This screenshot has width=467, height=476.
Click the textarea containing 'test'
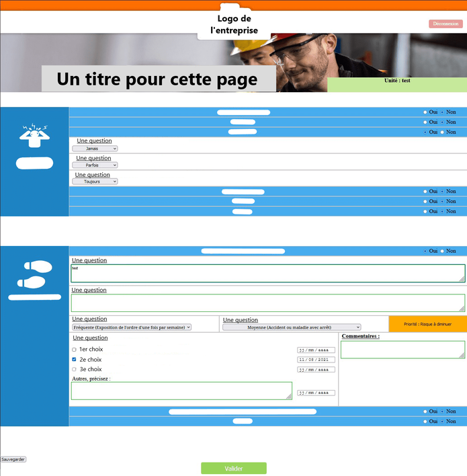click(268, 273)
